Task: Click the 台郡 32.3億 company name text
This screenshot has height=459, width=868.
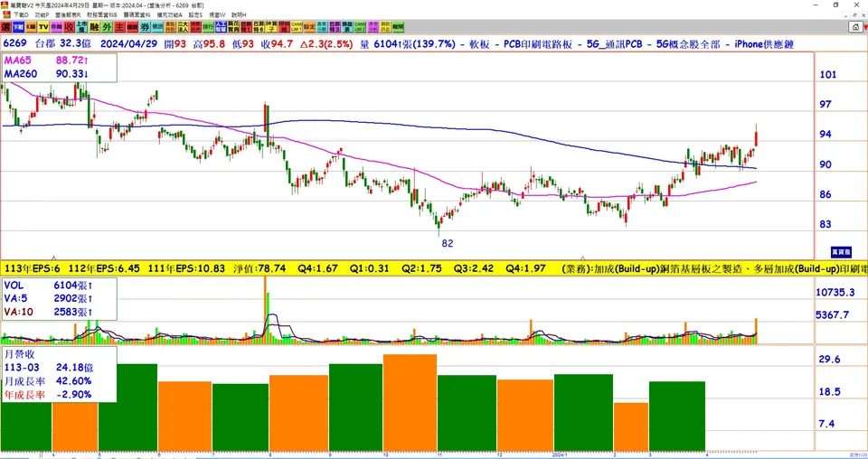Action: [x=62, y=44]
